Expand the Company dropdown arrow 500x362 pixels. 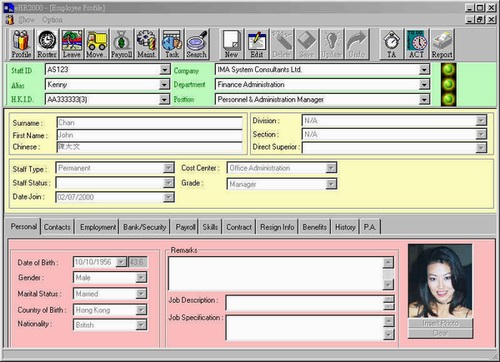click(424, 69)
